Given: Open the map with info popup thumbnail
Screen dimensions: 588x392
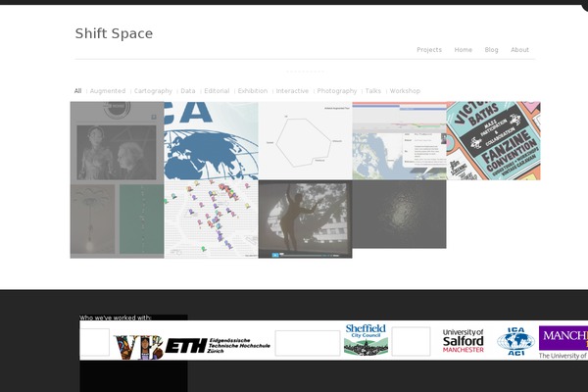Looking at the screenshot, I should [x=400, y=141].
